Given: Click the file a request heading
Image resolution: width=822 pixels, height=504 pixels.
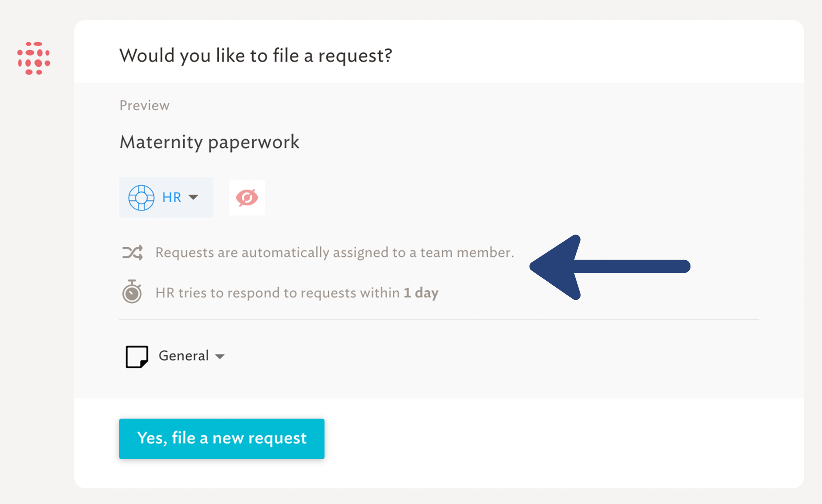Looking at the screenshot, I should pos(256,56).
